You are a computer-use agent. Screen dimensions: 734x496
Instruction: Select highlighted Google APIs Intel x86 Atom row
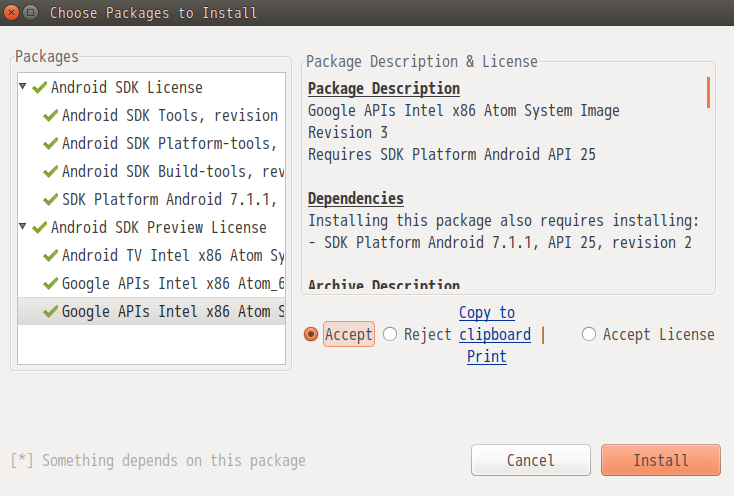coord(151,312)
